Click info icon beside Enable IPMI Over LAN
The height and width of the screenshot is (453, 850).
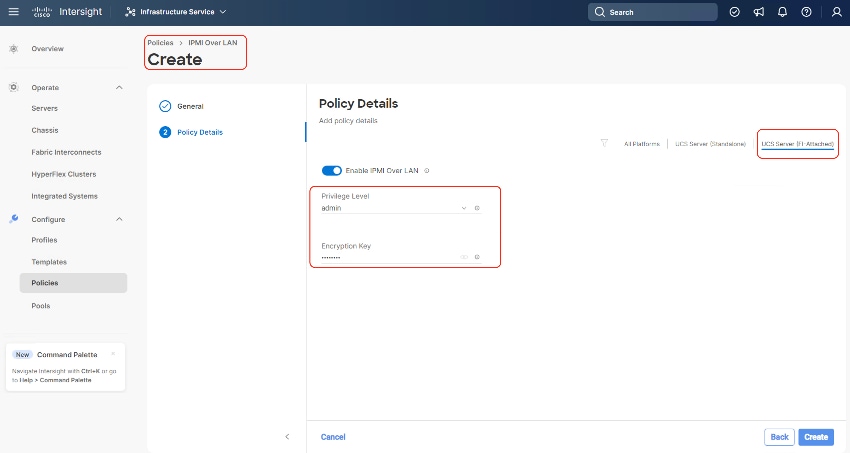[427, 171]
